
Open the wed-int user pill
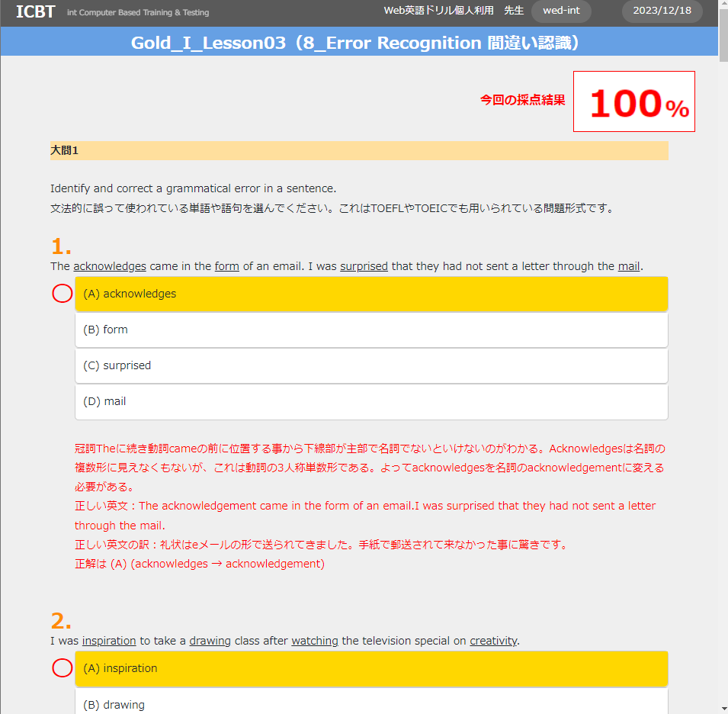point(561,11)
